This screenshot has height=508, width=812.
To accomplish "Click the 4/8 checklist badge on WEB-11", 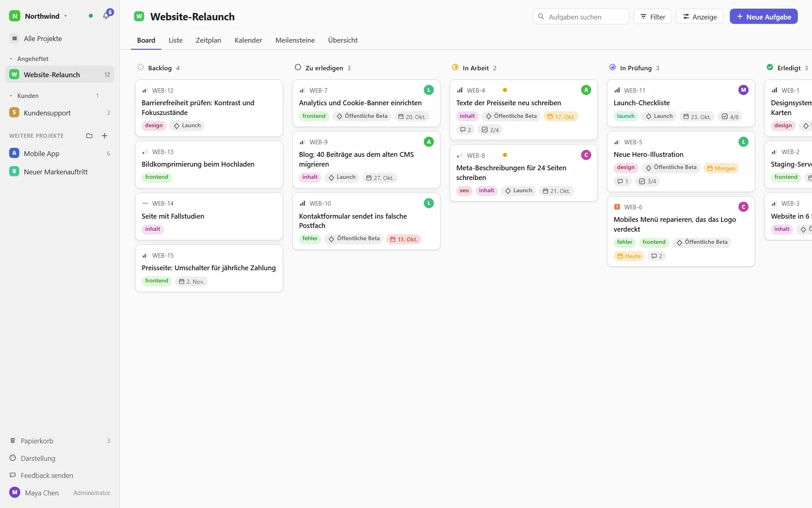I will coord(730,117).
